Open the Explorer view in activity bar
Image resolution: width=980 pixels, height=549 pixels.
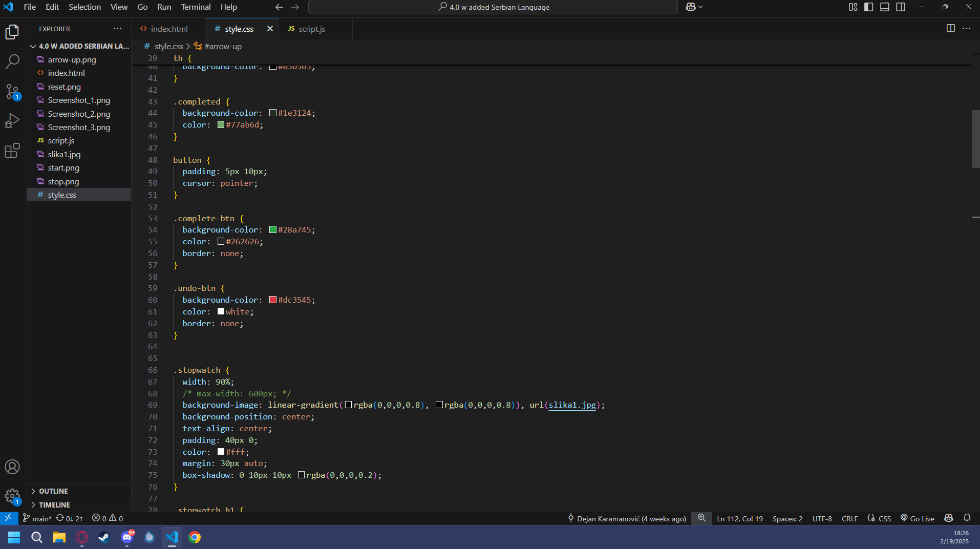(12, 32)
